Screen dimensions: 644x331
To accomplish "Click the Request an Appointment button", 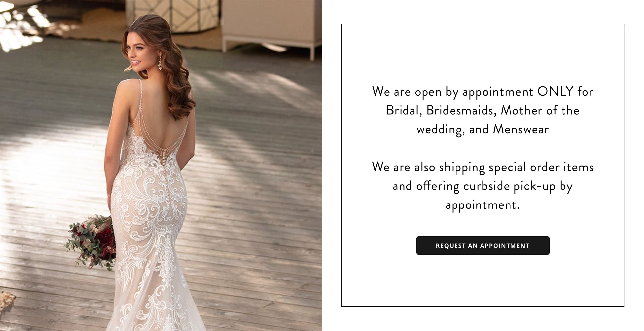I will (483, 246).
